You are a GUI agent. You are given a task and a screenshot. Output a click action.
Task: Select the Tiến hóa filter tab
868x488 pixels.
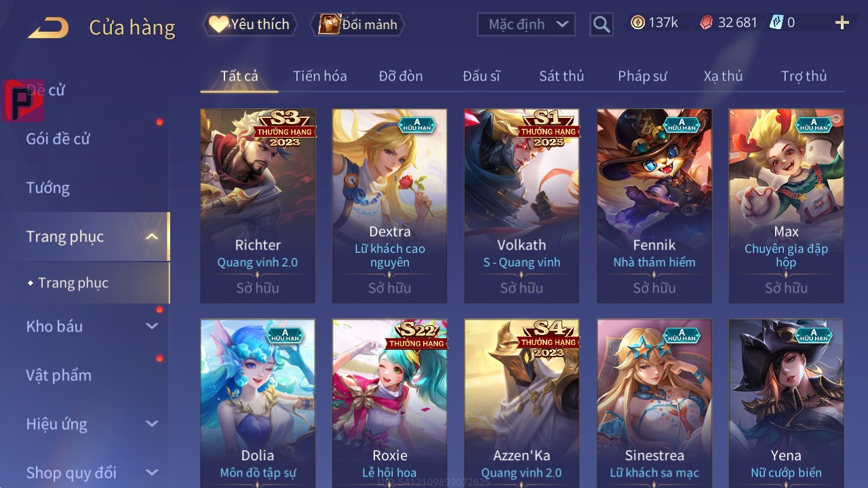click(320, 76)
